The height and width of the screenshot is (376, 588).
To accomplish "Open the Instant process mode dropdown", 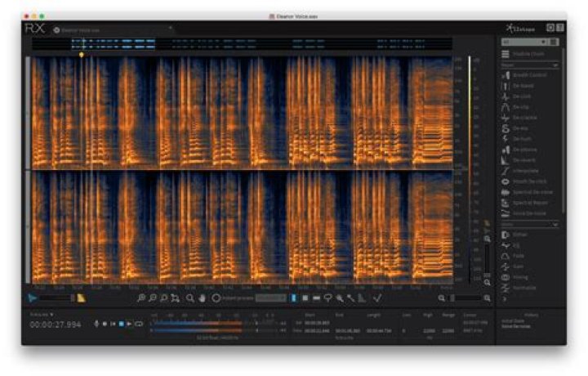I will (x=271, y=298).
